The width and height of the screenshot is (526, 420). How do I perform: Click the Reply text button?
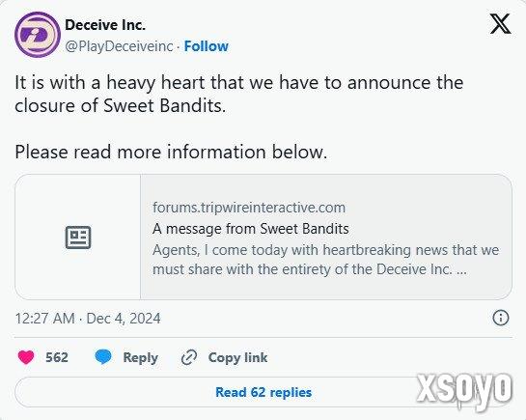(140, 357)
